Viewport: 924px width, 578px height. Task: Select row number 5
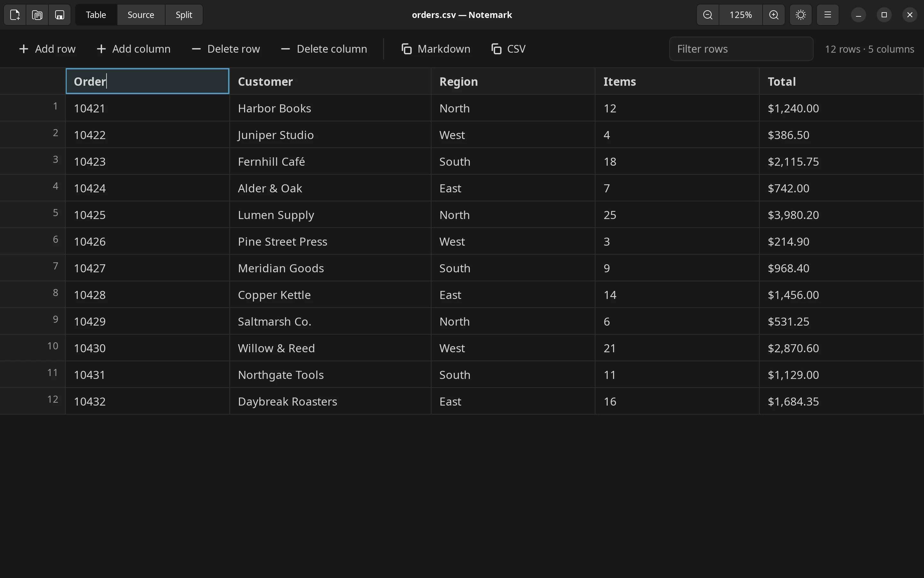(x=33, y=215)
